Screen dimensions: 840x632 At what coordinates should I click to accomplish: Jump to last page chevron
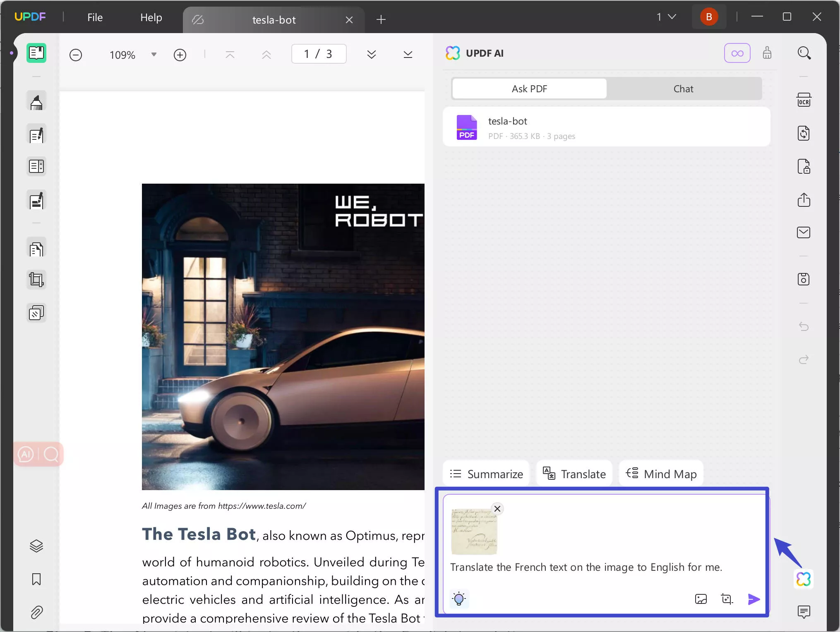(408, 55)
